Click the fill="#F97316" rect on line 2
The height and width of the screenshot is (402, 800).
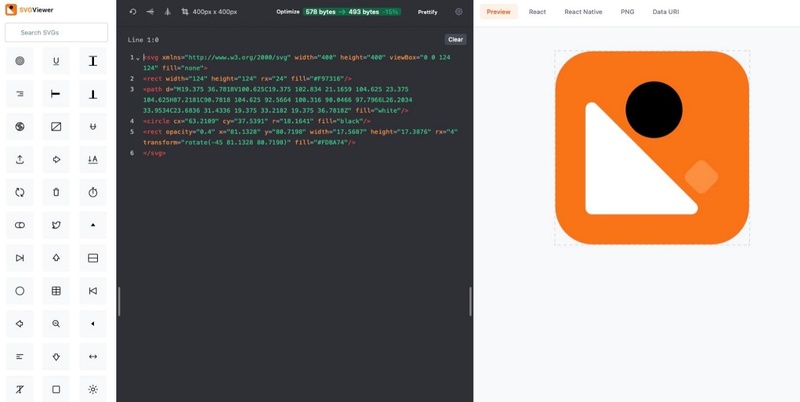coord(247,79)
